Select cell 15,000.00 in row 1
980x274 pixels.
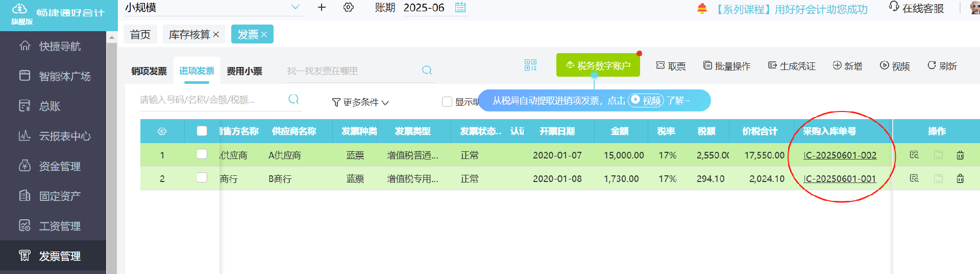pyautogui.click(x=624, y=155)
